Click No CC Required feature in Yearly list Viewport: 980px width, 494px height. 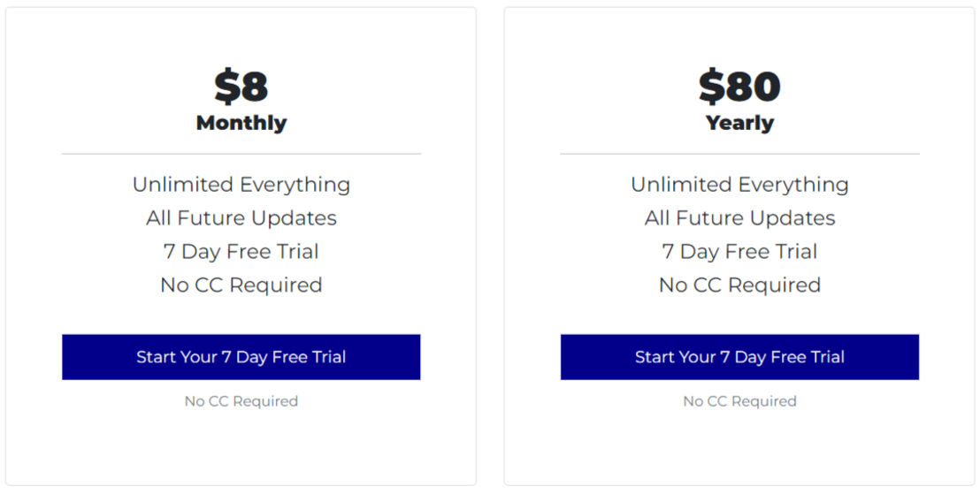click(x=739, y=285)
